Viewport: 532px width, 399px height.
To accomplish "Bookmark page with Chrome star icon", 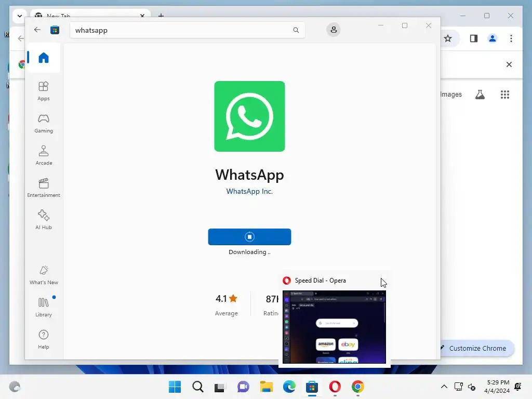I will coord(448,38).
